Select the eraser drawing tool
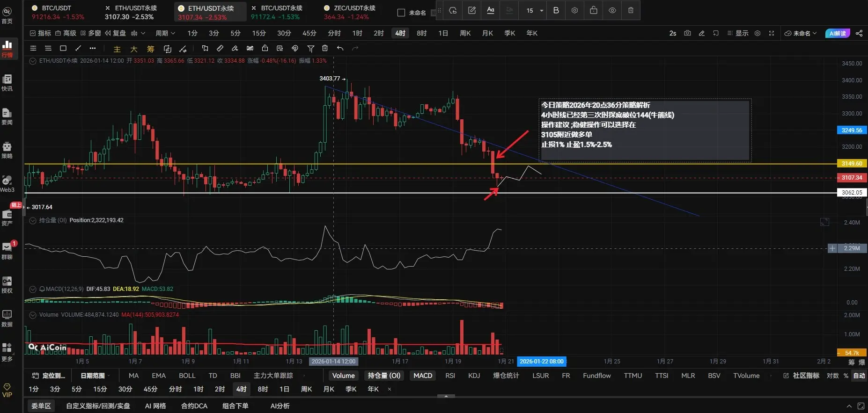868x413 pixels. (x=235, y=48)
